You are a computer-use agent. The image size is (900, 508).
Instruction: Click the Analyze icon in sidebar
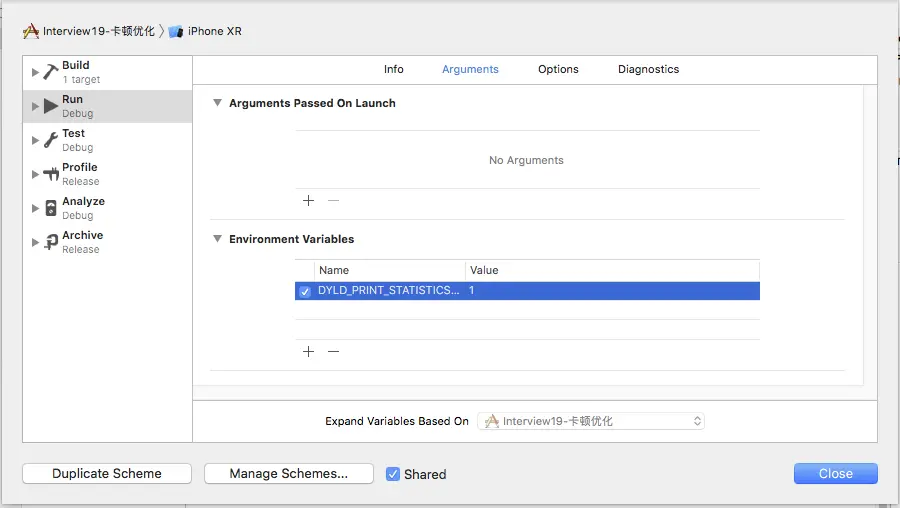pyautogui.click(x=51, y=208)
